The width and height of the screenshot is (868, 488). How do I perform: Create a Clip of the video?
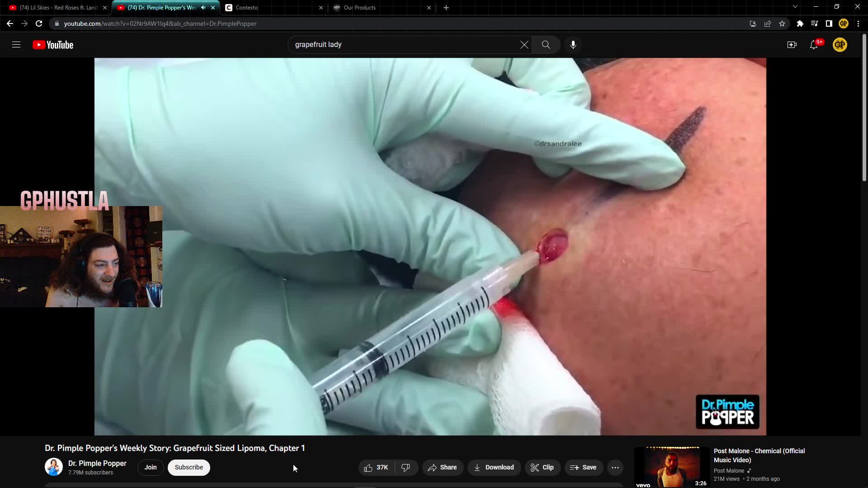pos(542,467)
